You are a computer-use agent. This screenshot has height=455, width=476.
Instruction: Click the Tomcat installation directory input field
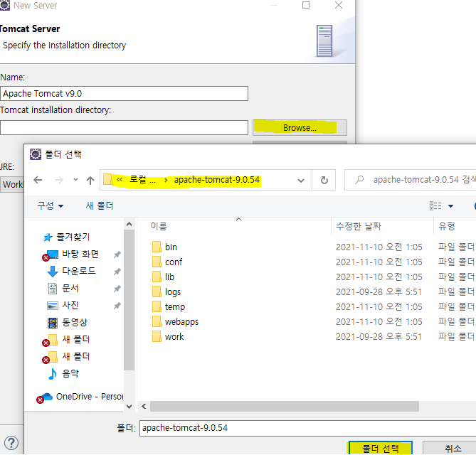click(x=125, y=127)
